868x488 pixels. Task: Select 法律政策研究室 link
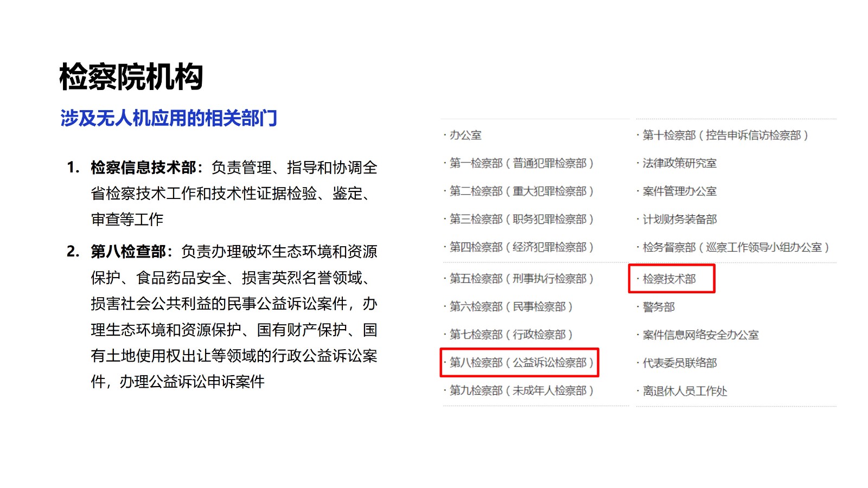click(x=679, y=163)
